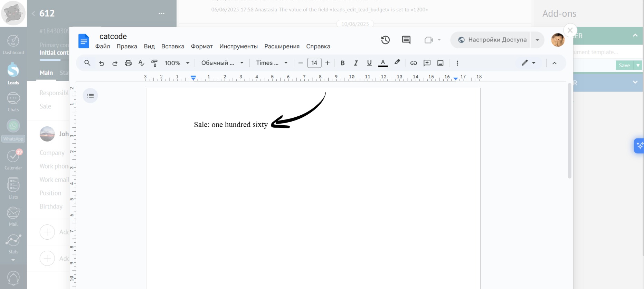The image size is (644, 289).
Task: Toggle italic formatting
Action: [x=356, y=63]
